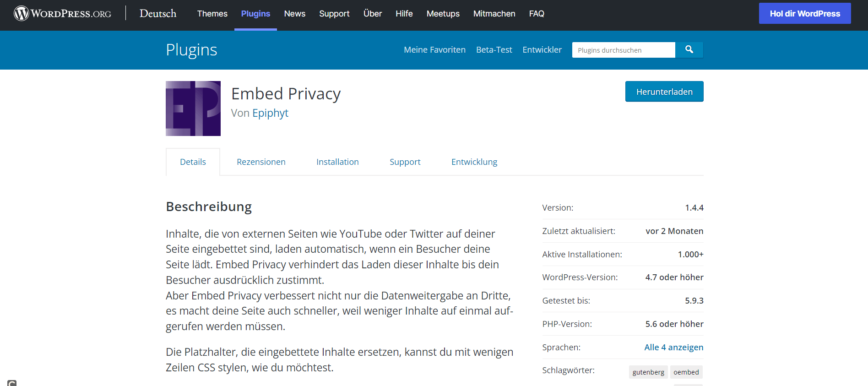Select the Details tab
This screenshot has height=386, width=868.
tap(193, 162)
